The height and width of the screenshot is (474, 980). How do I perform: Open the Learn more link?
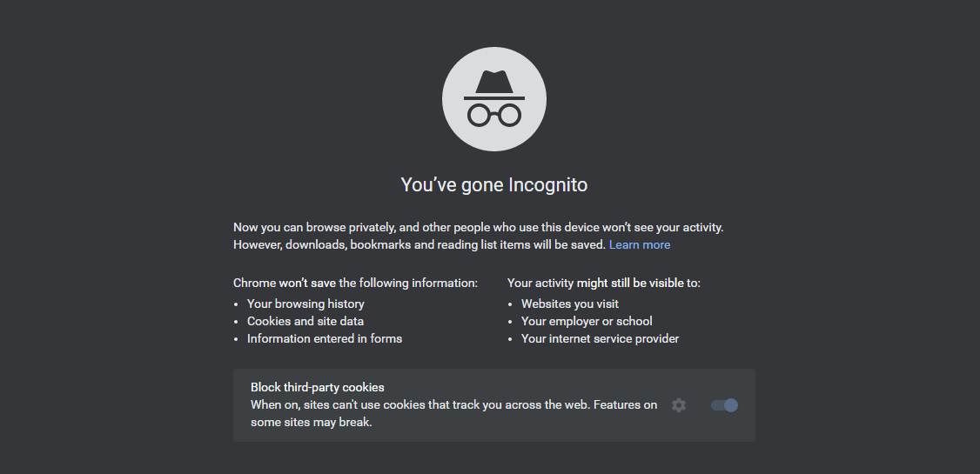coord(640,244)
